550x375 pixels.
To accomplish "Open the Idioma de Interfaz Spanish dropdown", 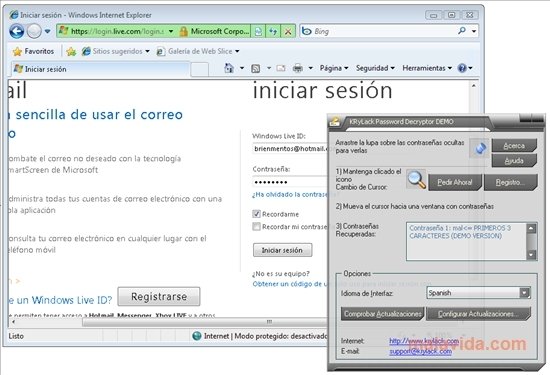I will pyautogui.click(x=478, y=293).
